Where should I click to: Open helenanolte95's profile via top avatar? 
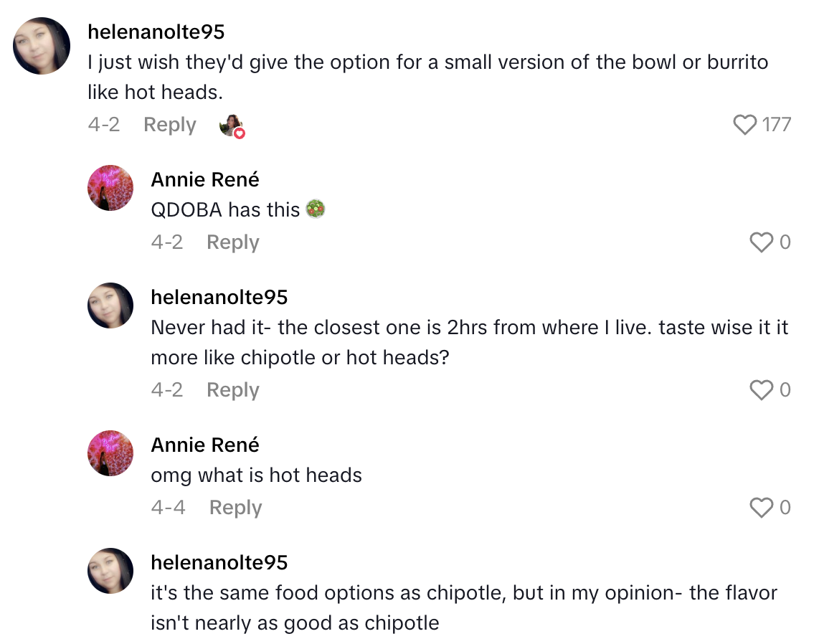[41, 46]
